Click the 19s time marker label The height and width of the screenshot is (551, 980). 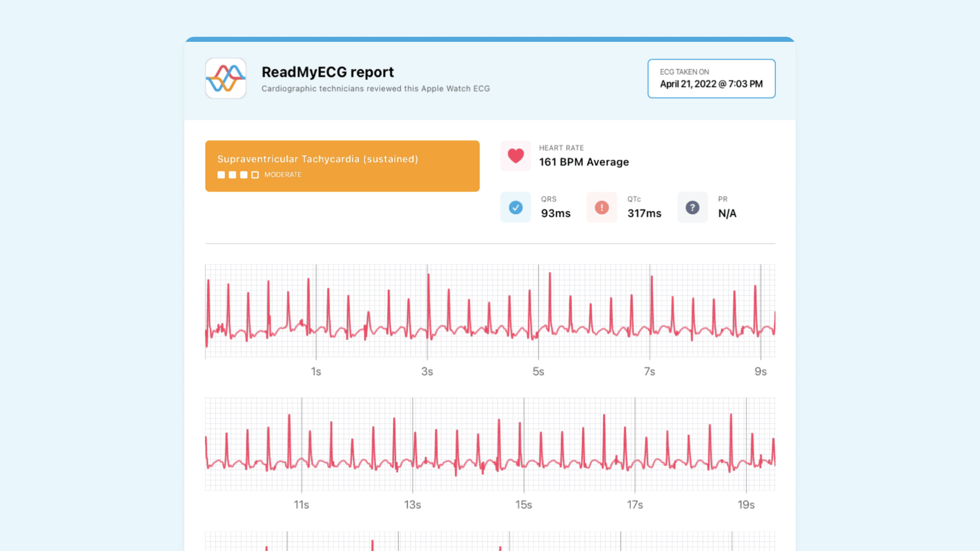746,505
